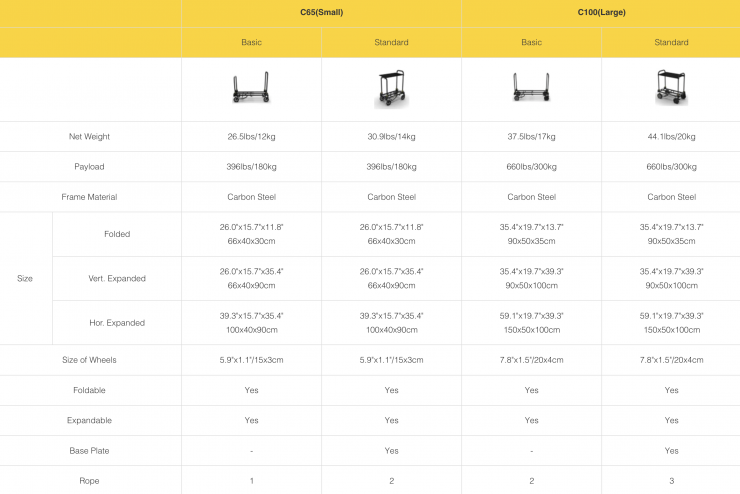Click the Net Weight row label
The width and height of the screenshot is (740, 494).
tap(90, 137)
